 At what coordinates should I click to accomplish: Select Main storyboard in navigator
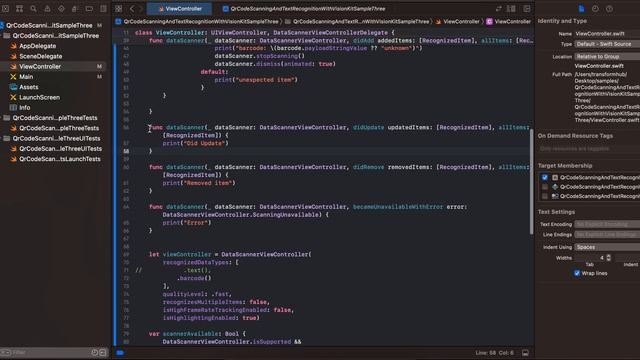(26, 77)
